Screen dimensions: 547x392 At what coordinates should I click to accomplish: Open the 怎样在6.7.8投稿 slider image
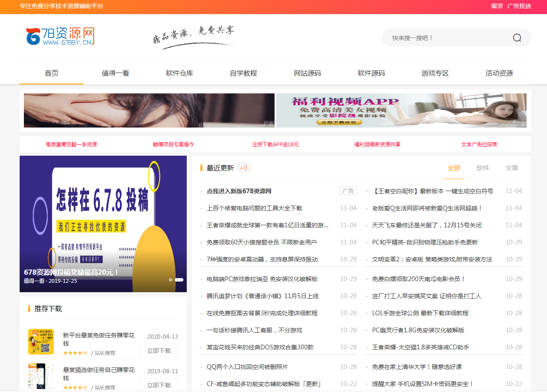coord(103,213)
